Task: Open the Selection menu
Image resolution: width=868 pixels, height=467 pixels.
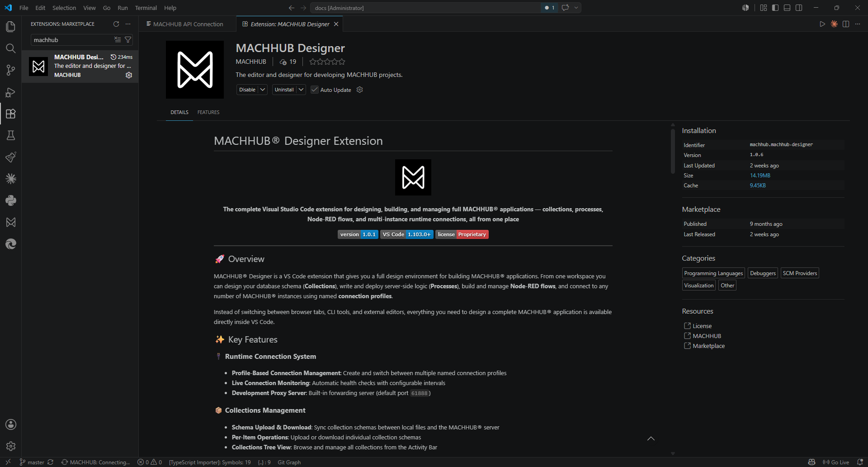Action: coord(64,8)
